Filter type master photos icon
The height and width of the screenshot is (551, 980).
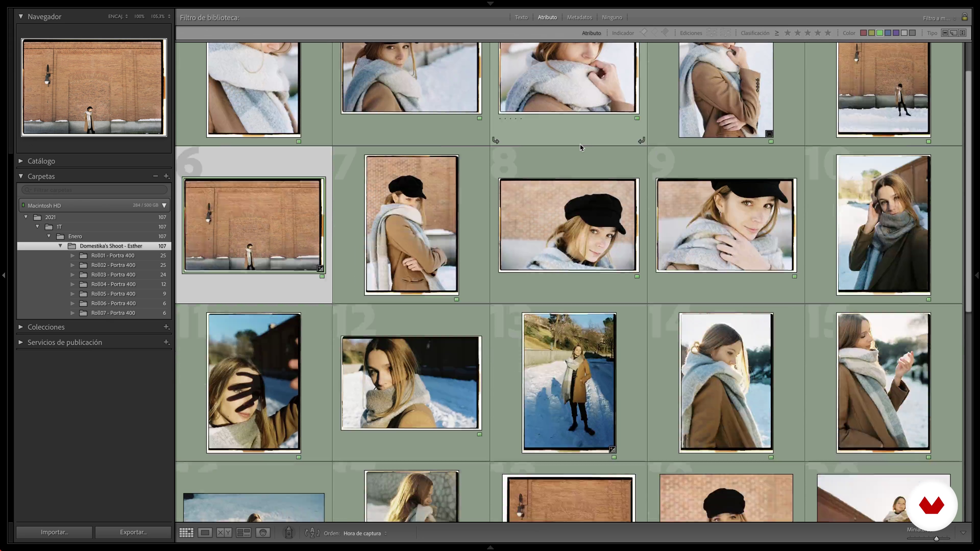tap(945, 33)
